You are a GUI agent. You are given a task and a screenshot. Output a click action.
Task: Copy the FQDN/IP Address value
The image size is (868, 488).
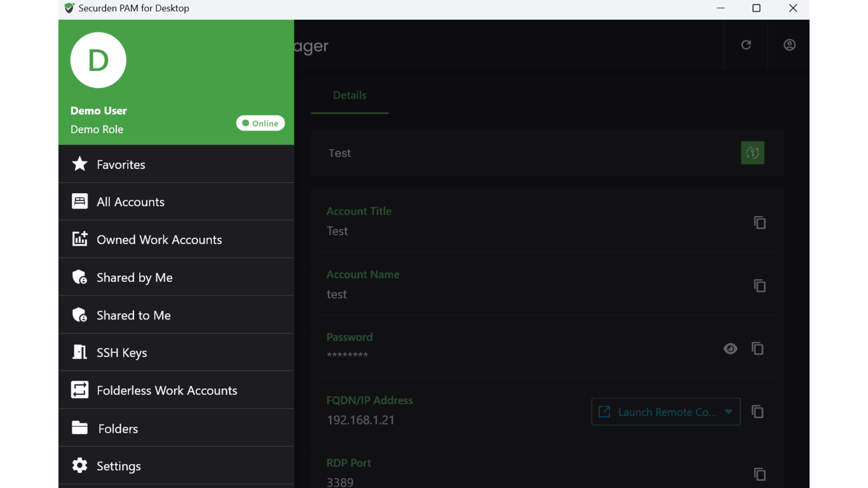[757, 411]
